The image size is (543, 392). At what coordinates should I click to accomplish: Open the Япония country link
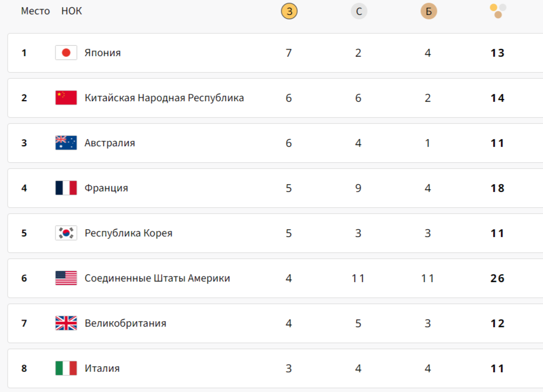(x=103, y=53)
